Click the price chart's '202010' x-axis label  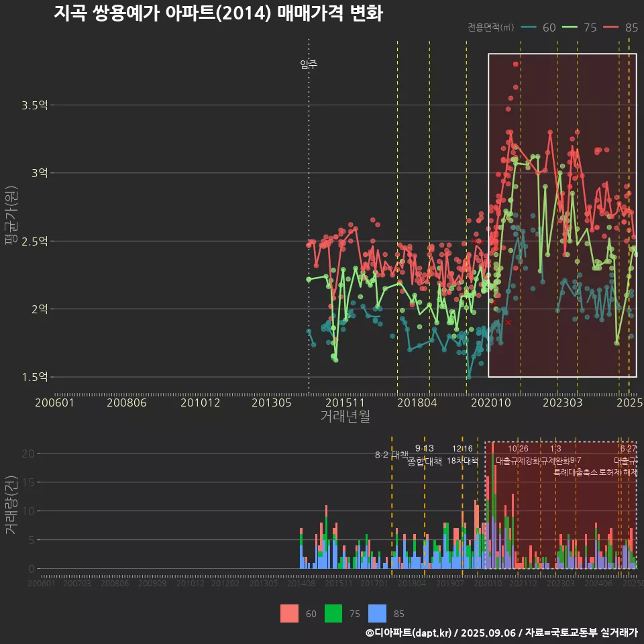[491, 402]
